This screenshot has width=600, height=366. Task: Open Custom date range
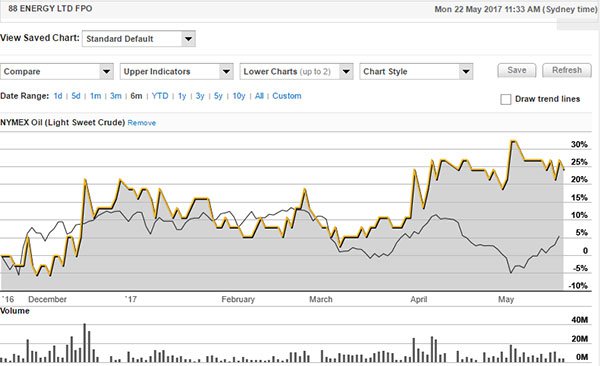click(287, 96)
